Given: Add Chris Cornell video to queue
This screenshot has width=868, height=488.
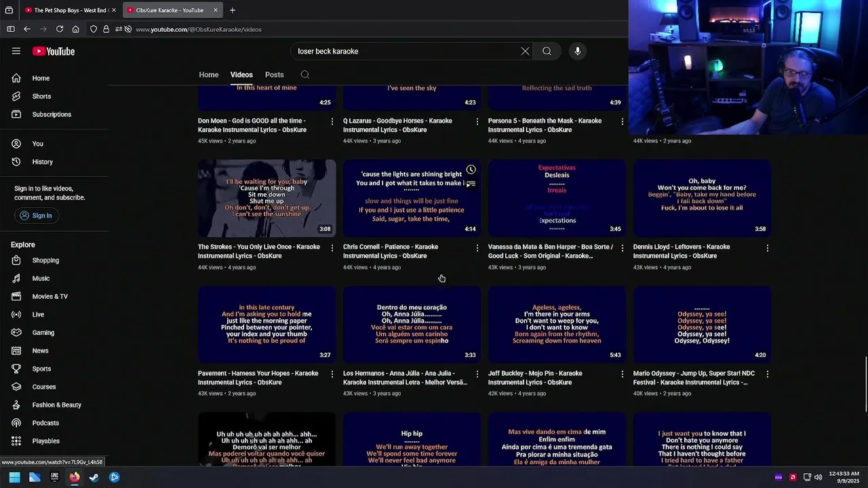Looking at the screenshot, I should pos(471,184).
